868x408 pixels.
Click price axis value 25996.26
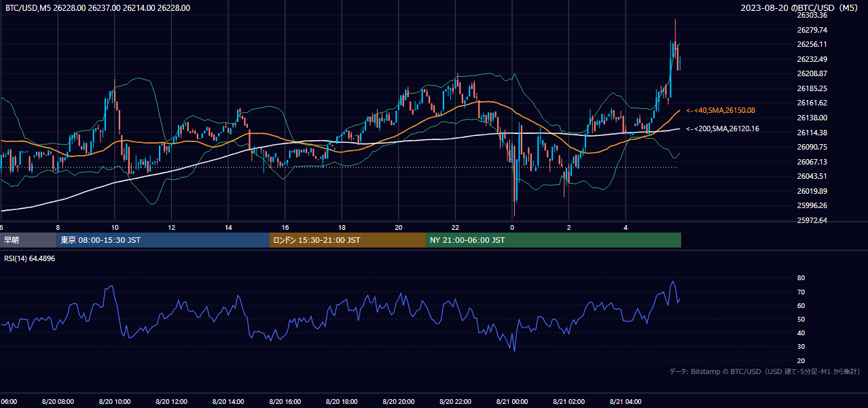812,205
